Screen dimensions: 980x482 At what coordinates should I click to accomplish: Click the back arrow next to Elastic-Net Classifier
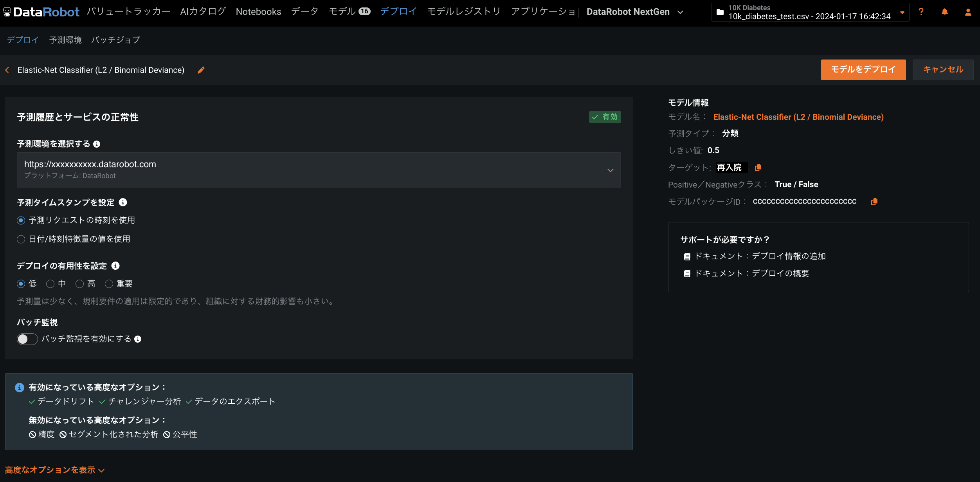point(7,70)
